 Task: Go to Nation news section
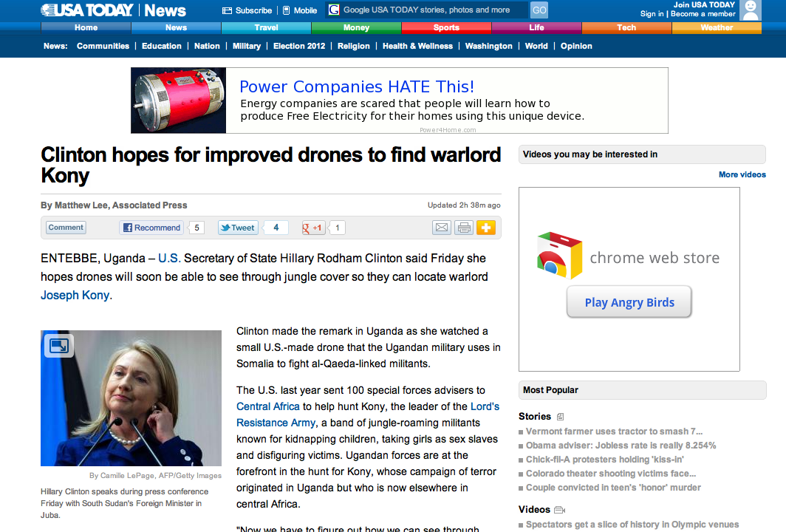point(207,46)
